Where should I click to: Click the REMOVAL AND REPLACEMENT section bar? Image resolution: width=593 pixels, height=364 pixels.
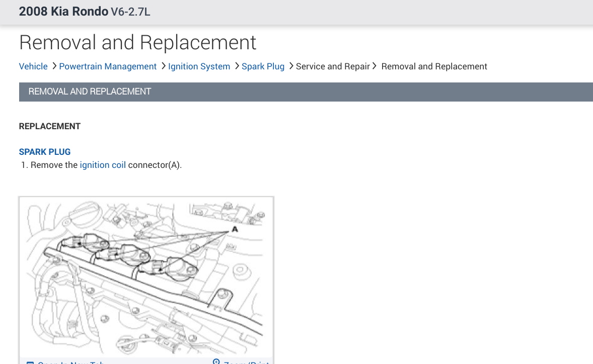(x=306, y=92)
